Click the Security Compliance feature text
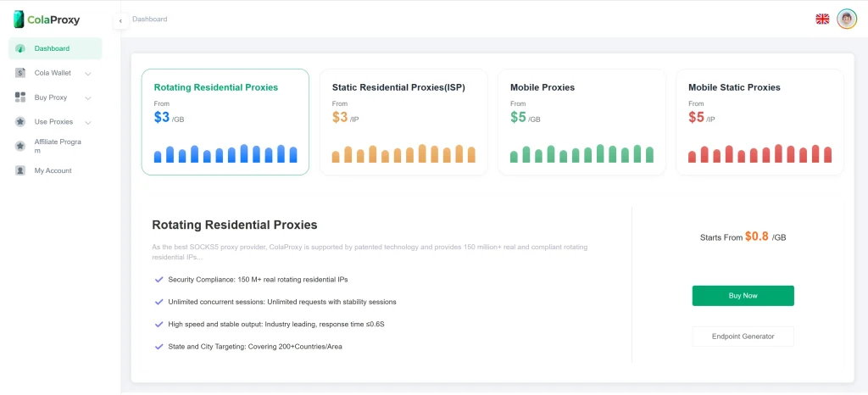Image resolution: width=868 pixels, height=395 pixels. click(258, 280)
